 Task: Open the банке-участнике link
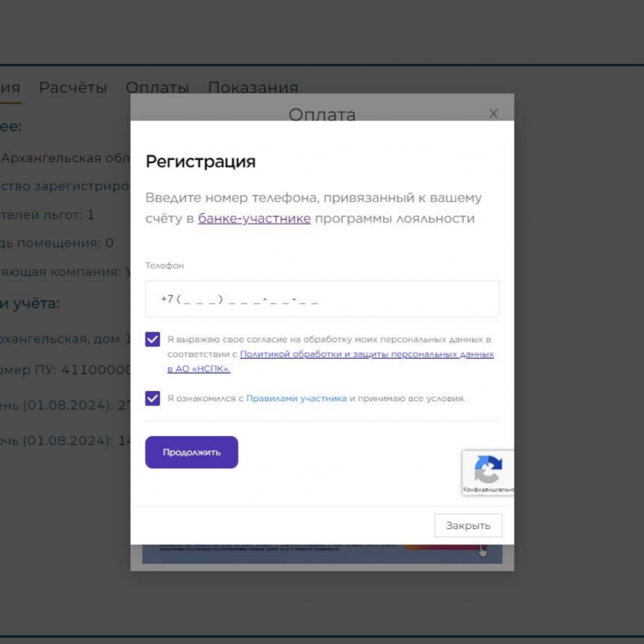(254, 218)
